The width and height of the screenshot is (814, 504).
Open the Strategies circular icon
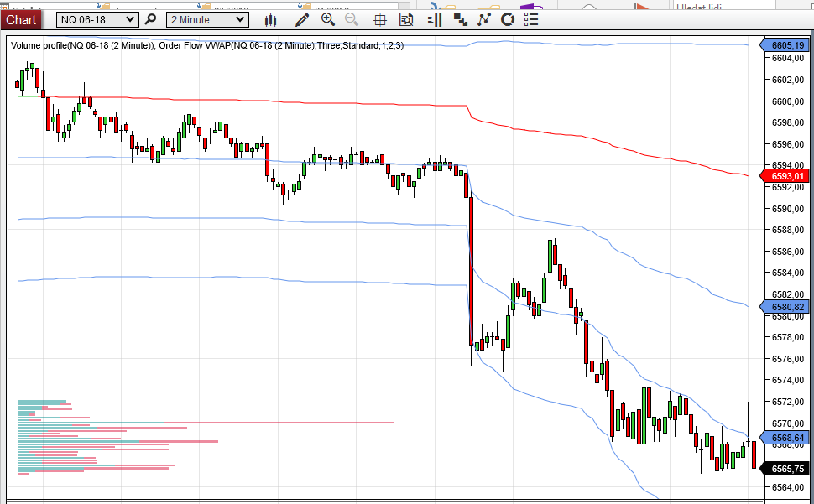(507, 20)
